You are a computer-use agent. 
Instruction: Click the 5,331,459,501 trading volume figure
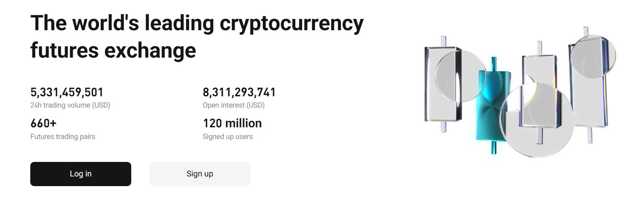tap(67, 92)
